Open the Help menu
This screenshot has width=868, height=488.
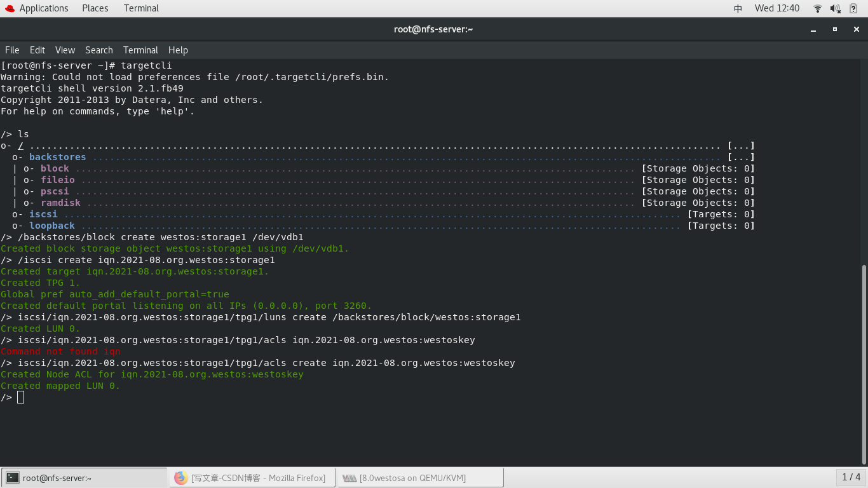click(178, 50)
